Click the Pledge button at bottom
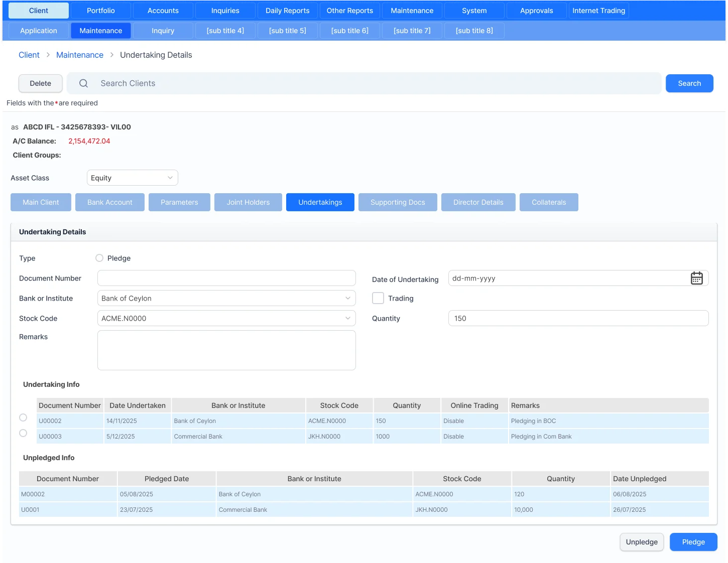The image size is (728, 563). (x=693, y=542)
